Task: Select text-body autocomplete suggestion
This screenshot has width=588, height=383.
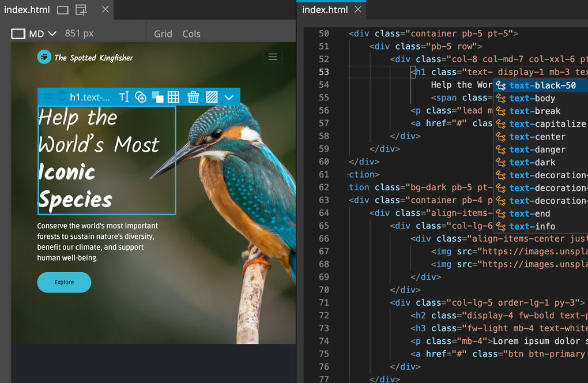Action: click(x=540, y=98)
